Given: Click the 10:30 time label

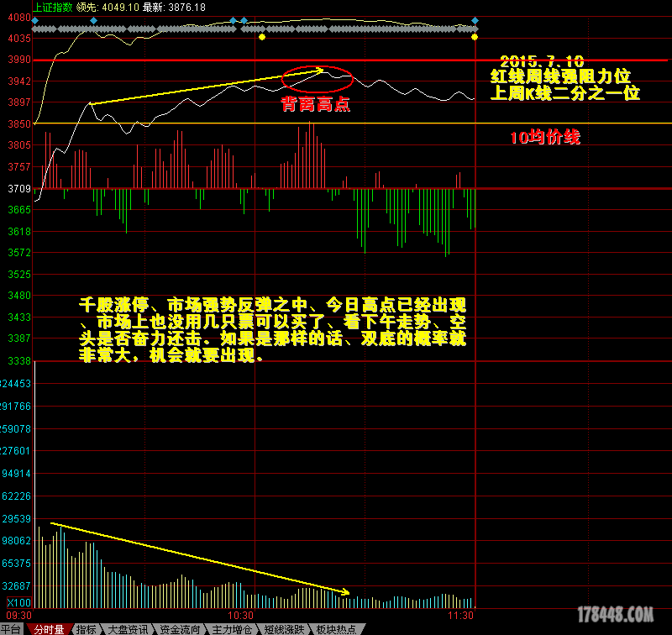Looking at the screenshot, I should click(240, 616).
